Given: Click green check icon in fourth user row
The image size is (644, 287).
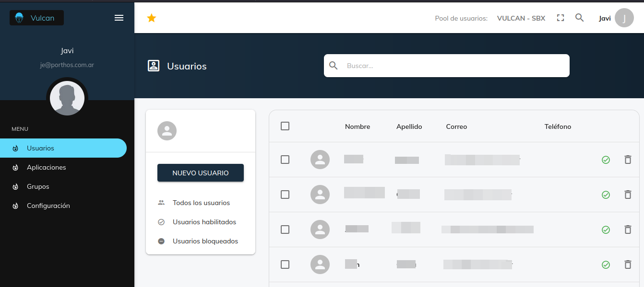Looking at the screenshot, I should 606,264.
